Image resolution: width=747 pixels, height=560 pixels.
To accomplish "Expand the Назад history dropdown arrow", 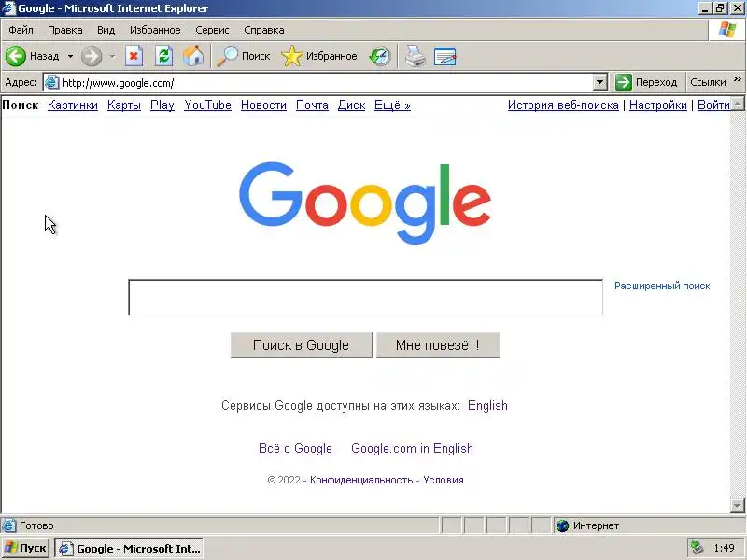I will pyautogui.click(x=70, y=56).
